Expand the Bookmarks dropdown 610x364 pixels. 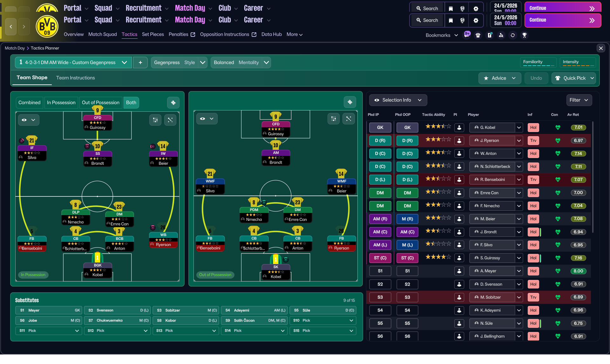point(442,35)
